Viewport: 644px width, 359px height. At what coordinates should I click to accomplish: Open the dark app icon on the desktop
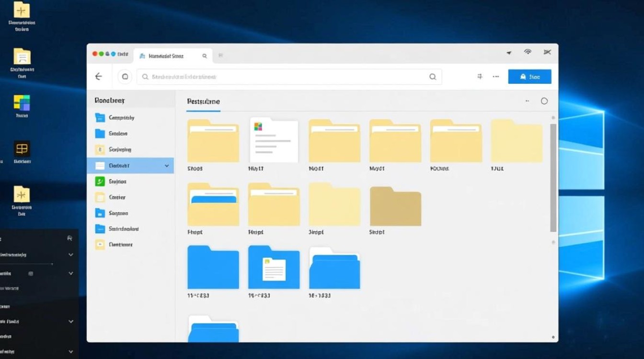22,149
